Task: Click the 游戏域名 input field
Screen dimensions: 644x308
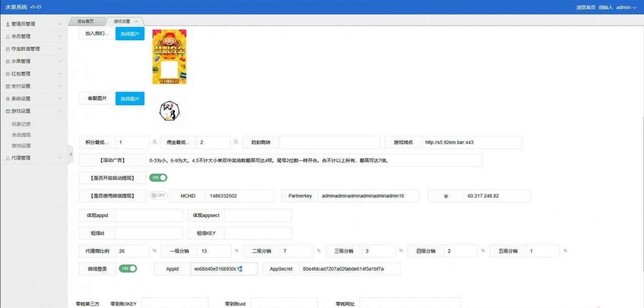Action: 471,142
